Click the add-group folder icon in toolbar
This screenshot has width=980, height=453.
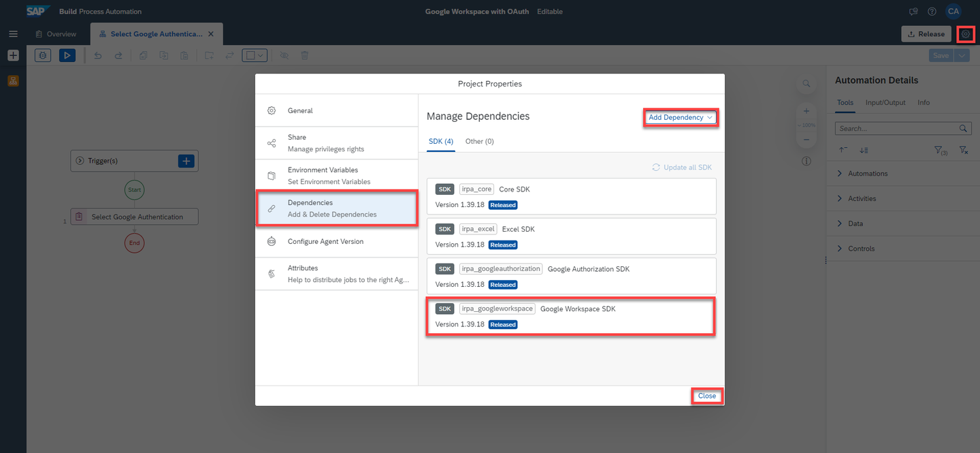[x=209, y=55]
